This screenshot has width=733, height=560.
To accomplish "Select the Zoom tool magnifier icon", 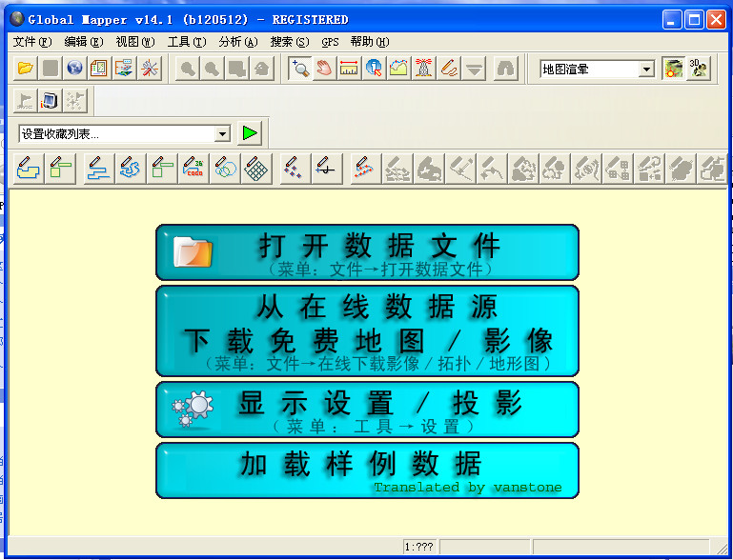I will click(x=299, y=69).
